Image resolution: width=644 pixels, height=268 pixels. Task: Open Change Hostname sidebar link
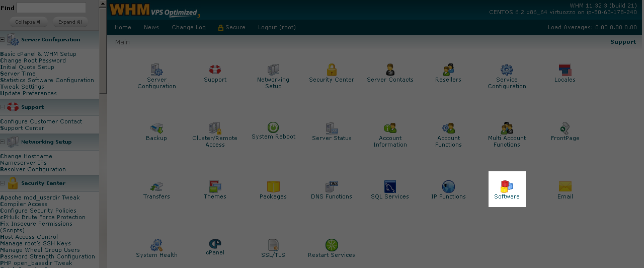26,156
